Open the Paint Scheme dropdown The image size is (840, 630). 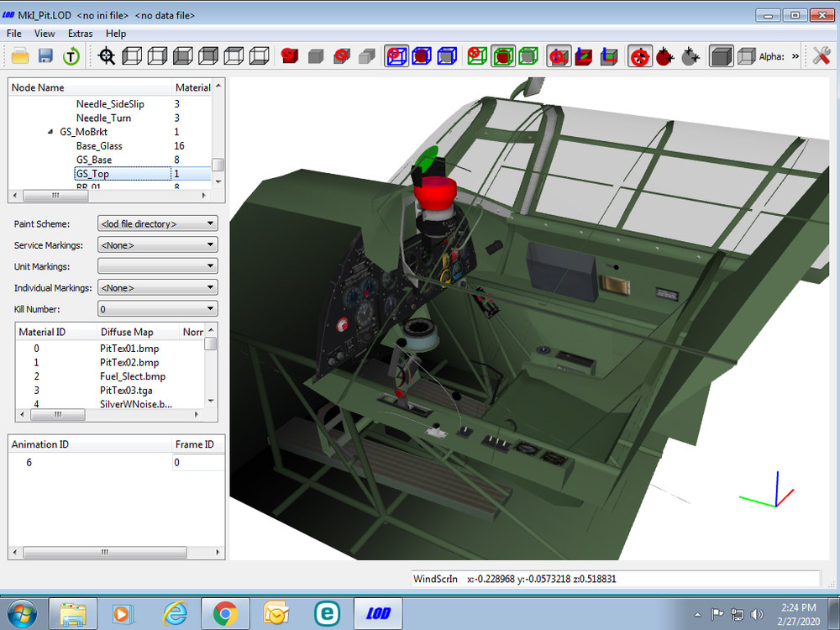pyautogui.click(x=158, y=223)
